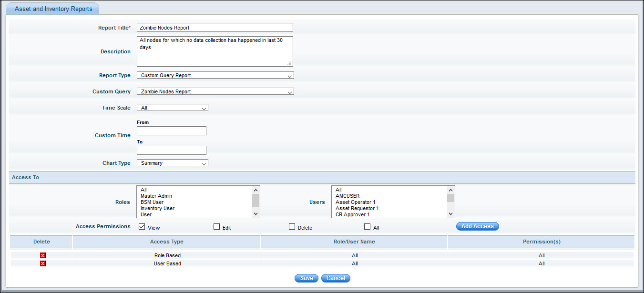
Task: Select the Asset and Inventory Reports tab
Action: point(52,8)
